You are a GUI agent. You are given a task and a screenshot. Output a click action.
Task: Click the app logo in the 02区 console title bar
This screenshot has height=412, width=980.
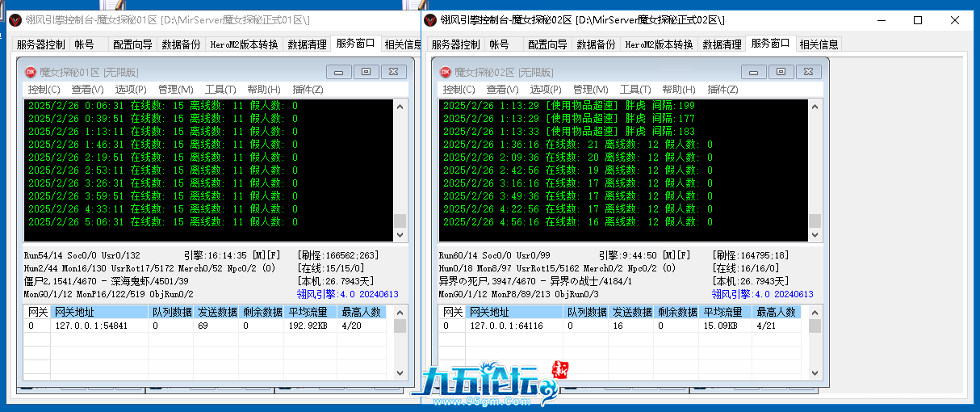point(431,19)
